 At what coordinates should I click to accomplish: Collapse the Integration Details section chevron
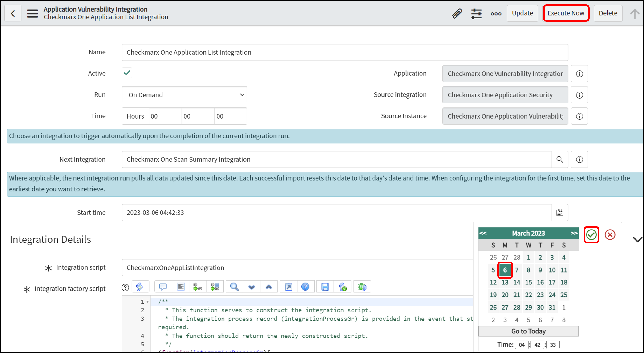637,239
